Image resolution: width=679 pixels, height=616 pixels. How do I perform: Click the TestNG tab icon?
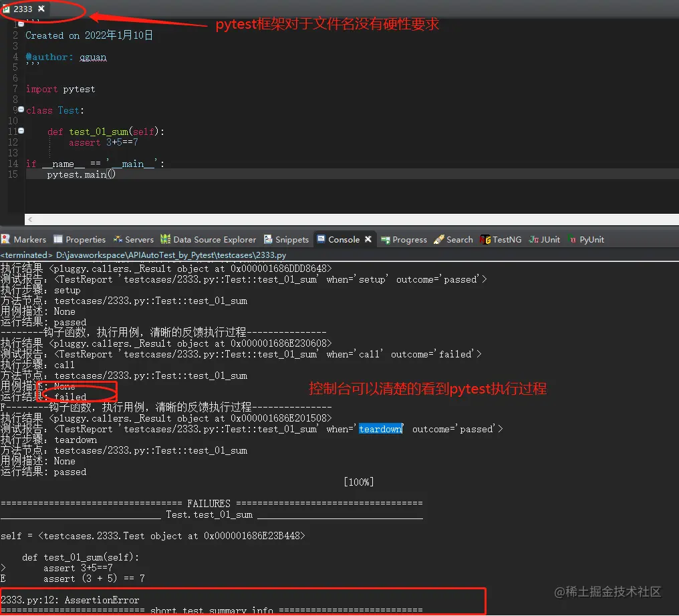click(485, 239)
